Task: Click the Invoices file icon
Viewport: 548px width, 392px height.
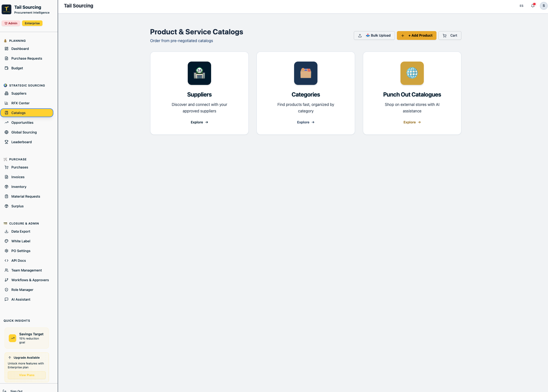Action: coord(6,177)
